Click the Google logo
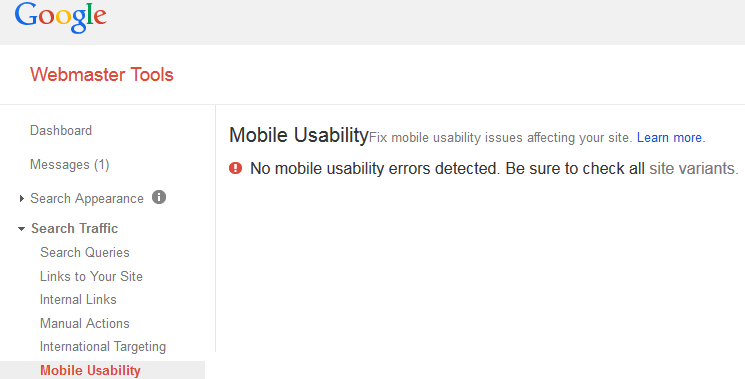Image resolution: width=745 pixels, height=379 pixels. pos(60,18)
